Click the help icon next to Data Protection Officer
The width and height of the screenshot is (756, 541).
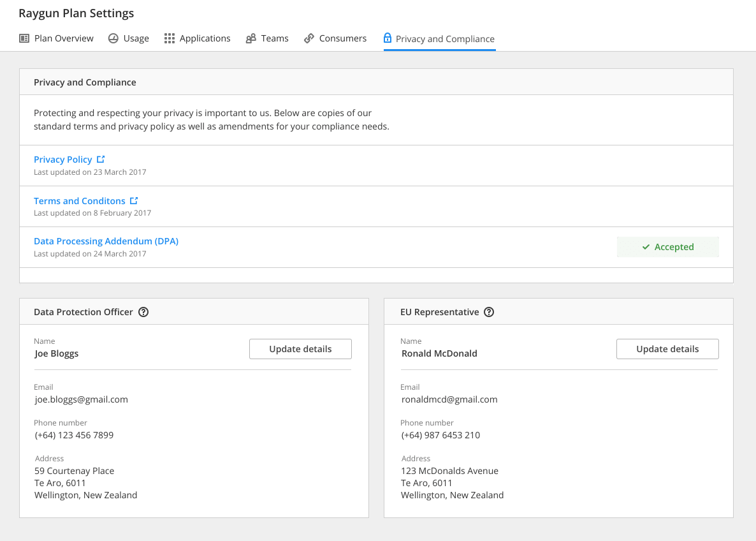(x=143, y=312)
